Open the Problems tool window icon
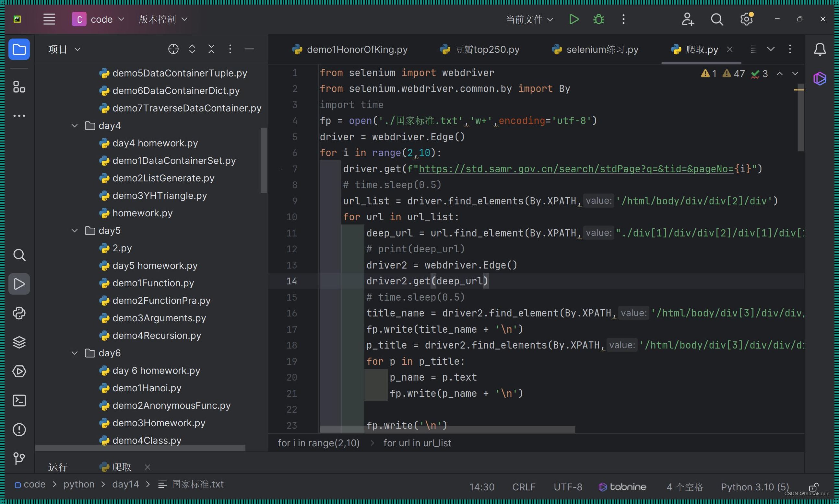This screenshot has width=839, height=504. pos(19,430)
